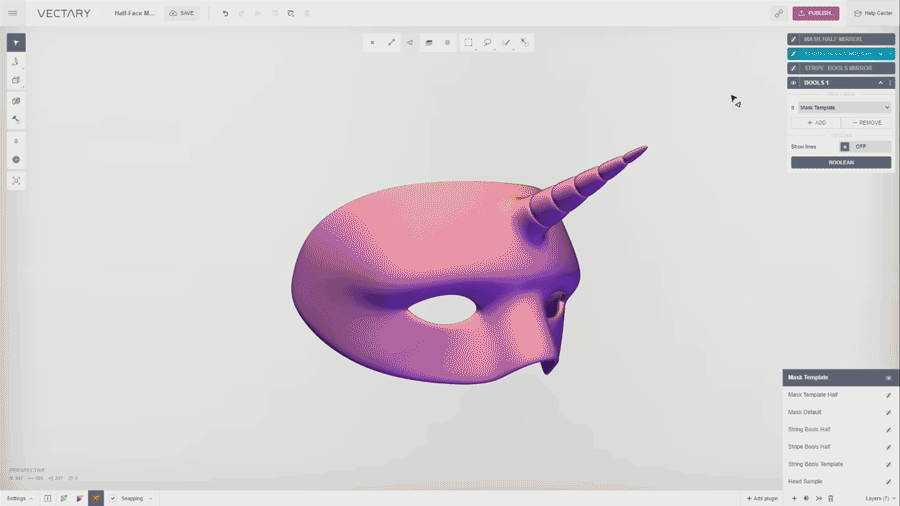Collapse the BOOLS 1 panel chevron
The image size is (900, 506).
click(880, 83)
